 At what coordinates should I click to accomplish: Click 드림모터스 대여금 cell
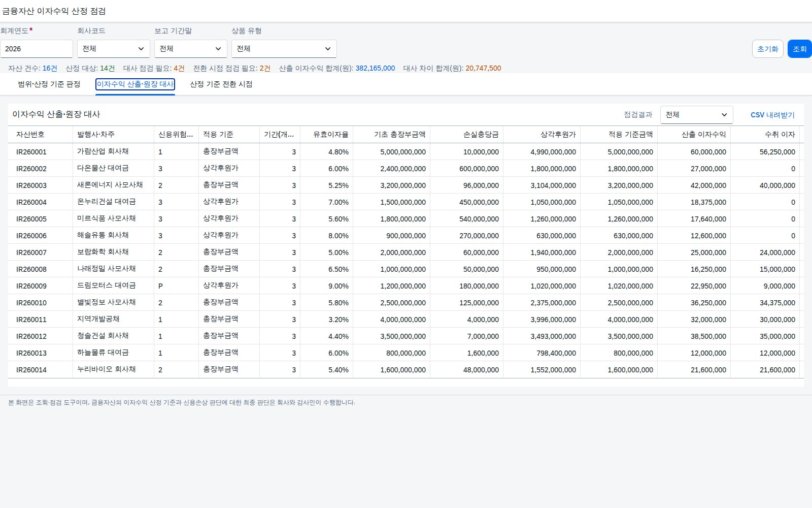[x=114, y=286]
